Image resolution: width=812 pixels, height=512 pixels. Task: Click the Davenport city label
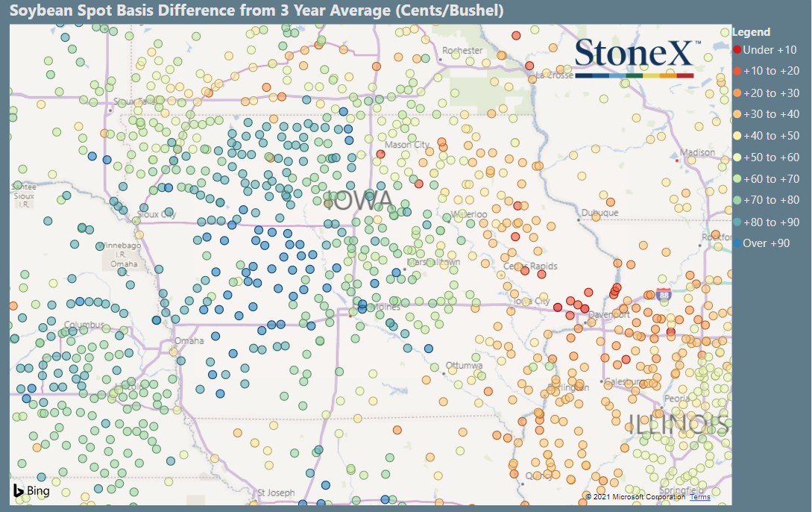click(609, 314)
